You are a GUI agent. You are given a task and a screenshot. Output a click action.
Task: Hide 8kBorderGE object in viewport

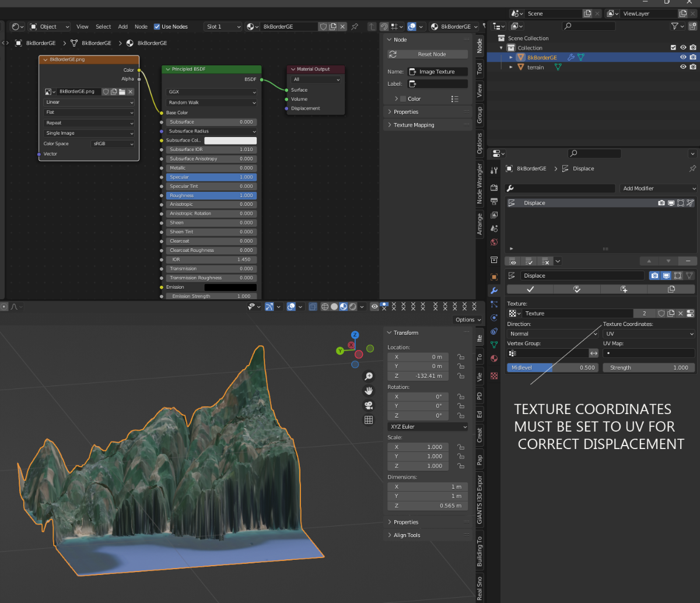coord(682,58)
